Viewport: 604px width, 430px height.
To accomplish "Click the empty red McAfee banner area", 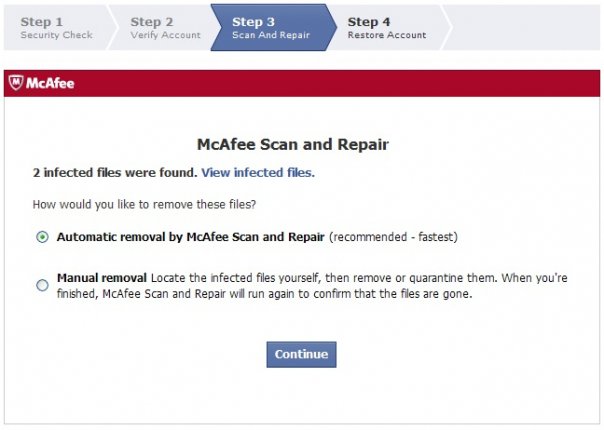I will [x=337, y=83].
